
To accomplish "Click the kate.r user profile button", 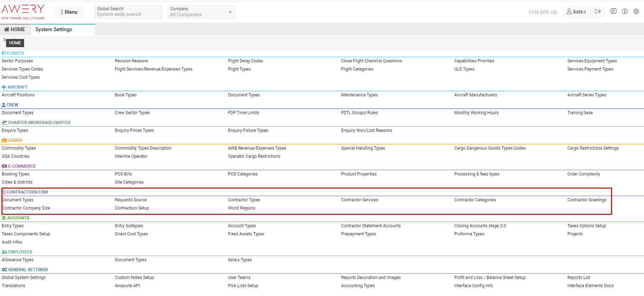I will tap(576, 12).
